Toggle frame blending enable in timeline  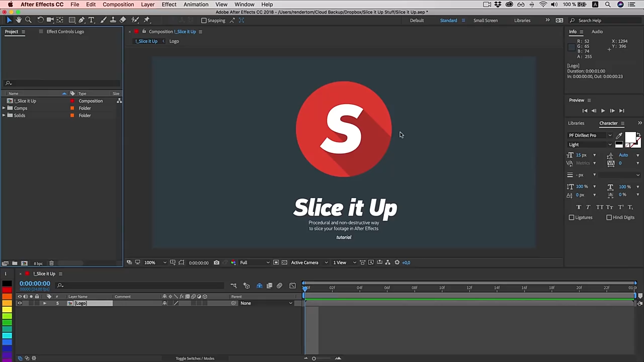(x=269, y=286)
